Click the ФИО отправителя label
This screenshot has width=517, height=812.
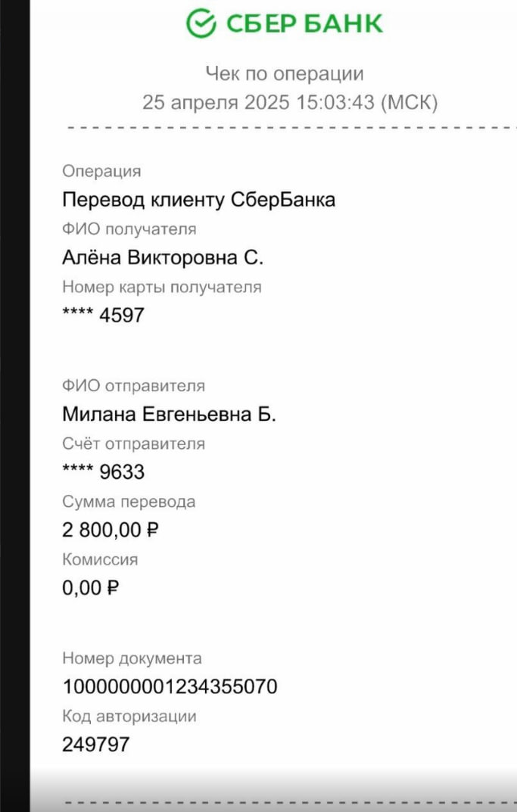(x=134, y=386)
